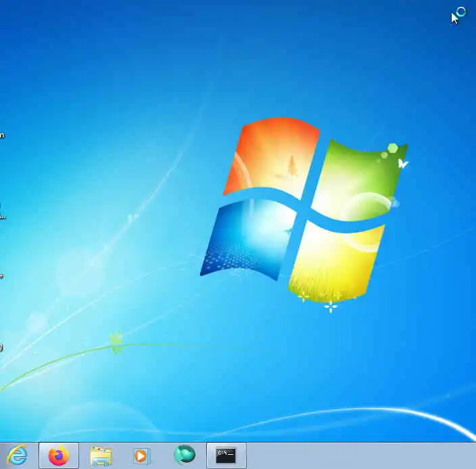Open Internet Explorer from the taskbar
The width and height of the screenshot is (476, 469).
coord(18,455)
